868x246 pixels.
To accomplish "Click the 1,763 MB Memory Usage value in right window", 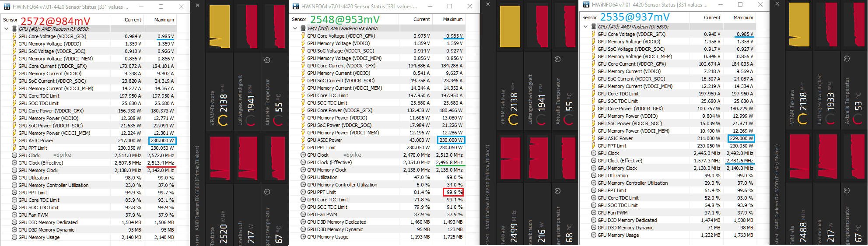I will (x=743, y=235).
